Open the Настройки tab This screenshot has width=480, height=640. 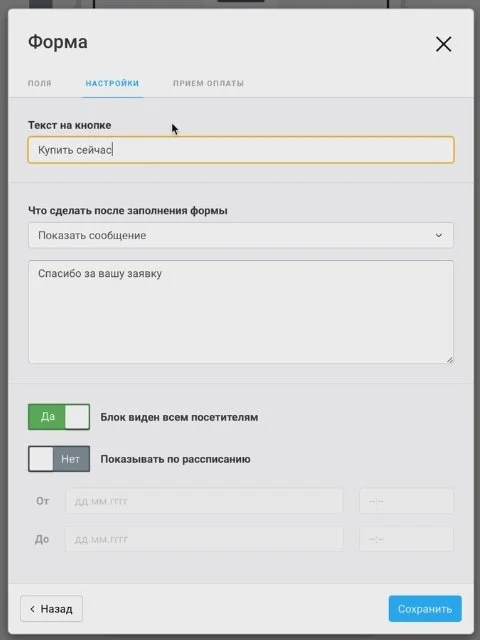point(112,83)
